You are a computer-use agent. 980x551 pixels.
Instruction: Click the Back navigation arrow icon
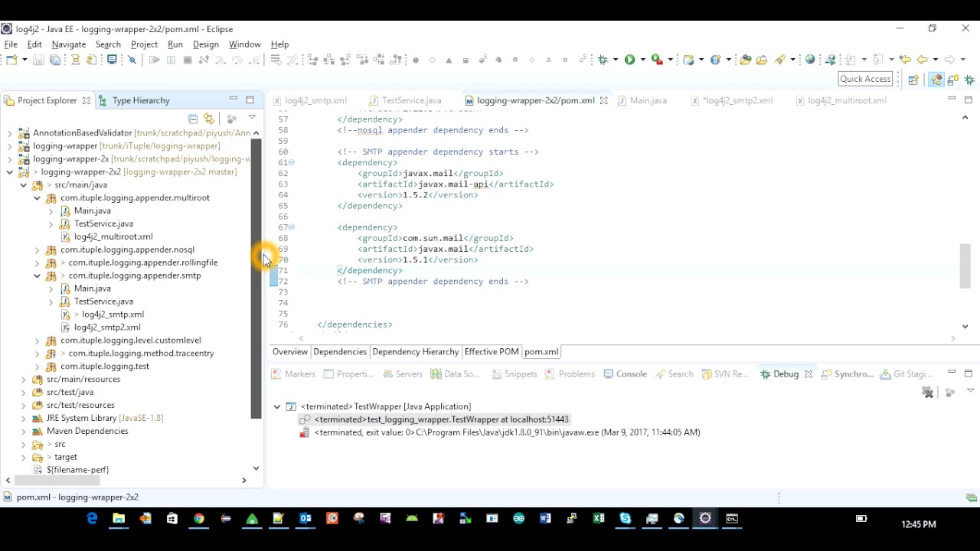click(923, 60)
